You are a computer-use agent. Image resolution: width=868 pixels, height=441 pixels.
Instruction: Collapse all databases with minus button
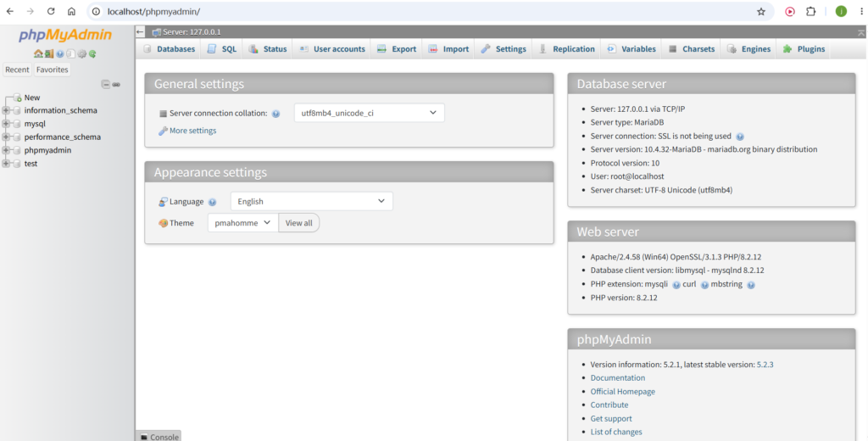[105, 84]
